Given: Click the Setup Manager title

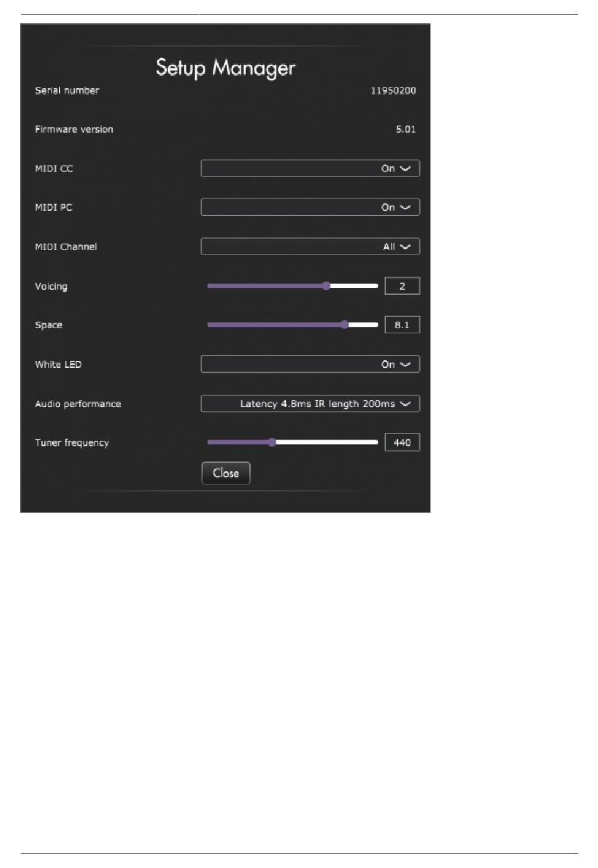Looking at the screenshot, I should point(225,68).
